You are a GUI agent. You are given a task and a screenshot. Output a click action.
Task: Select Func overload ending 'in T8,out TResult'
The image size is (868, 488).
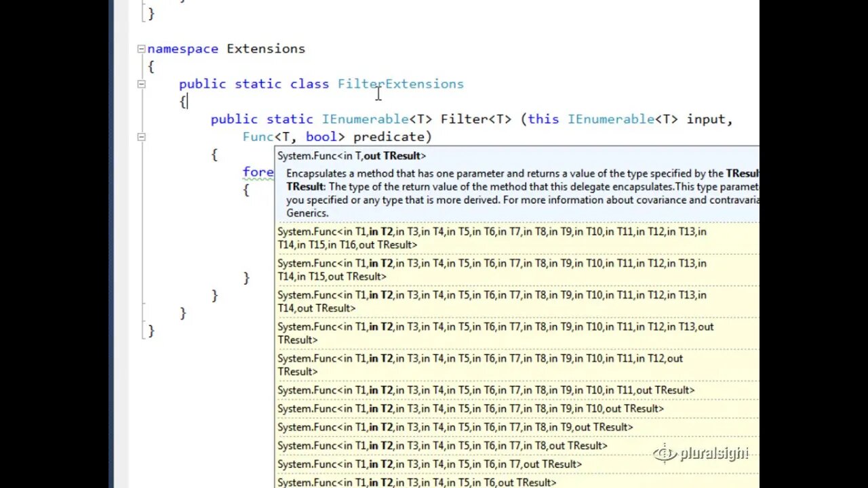pyautogui.click(x=517, y=445)
